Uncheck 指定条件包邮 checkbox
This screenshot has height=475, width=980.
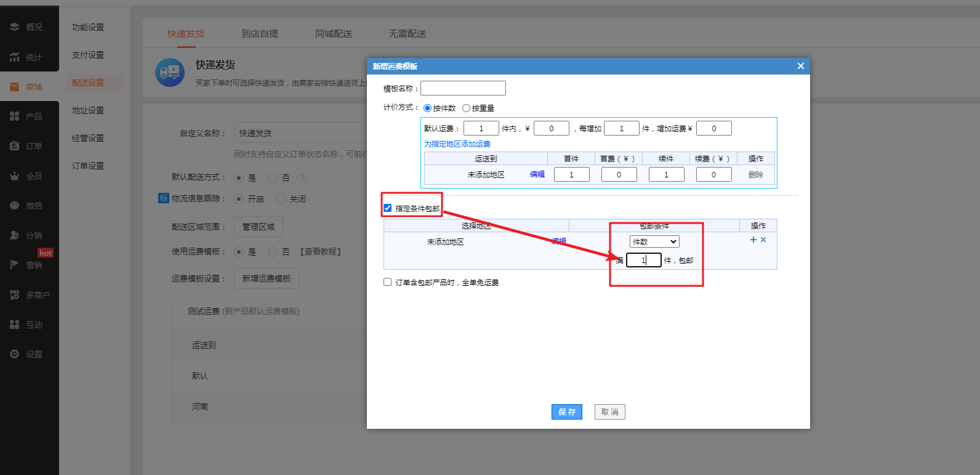click(387, 208)
